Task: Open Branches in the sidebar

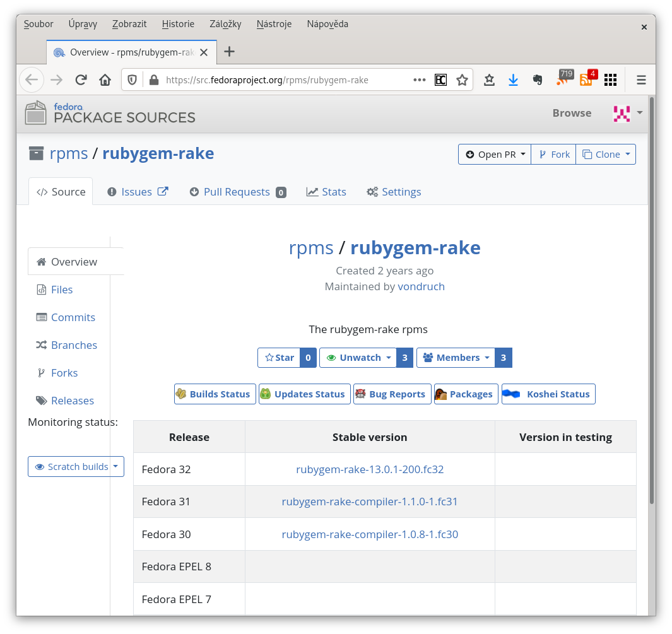Action: coord(66,345)
